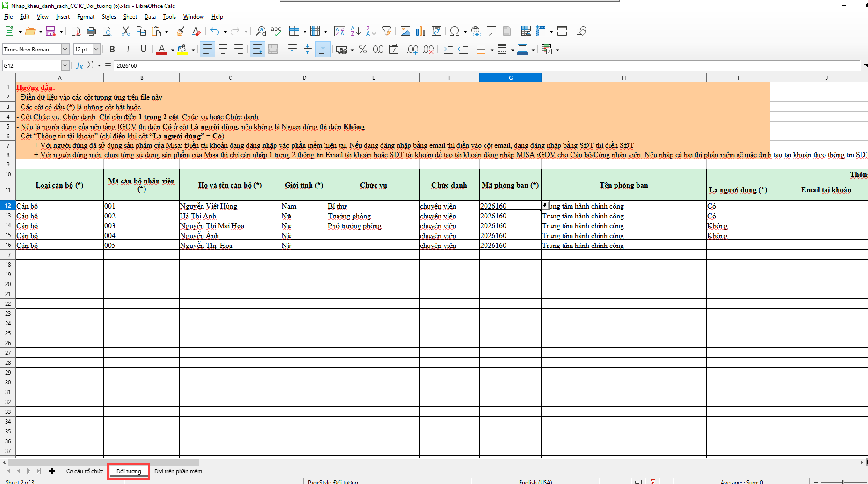
Task: Open Print Preview
Action: click(x=107, y=31)
